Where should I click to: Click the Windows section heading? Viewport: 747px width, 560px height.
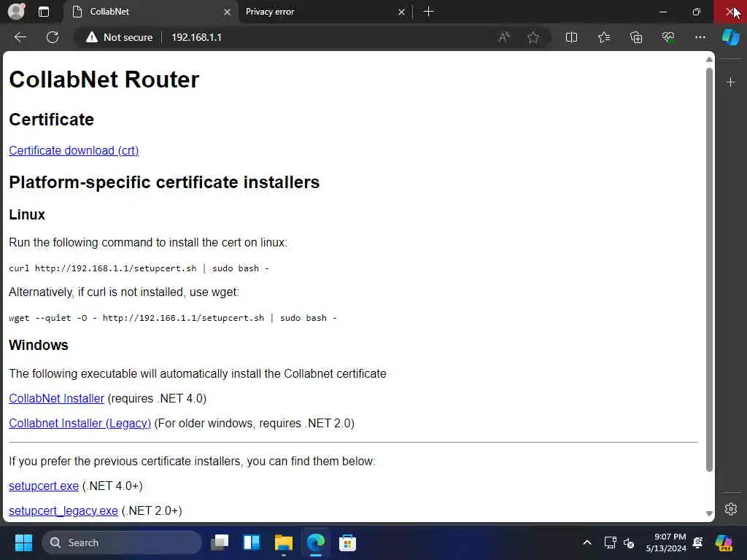[x=39, y=345]
